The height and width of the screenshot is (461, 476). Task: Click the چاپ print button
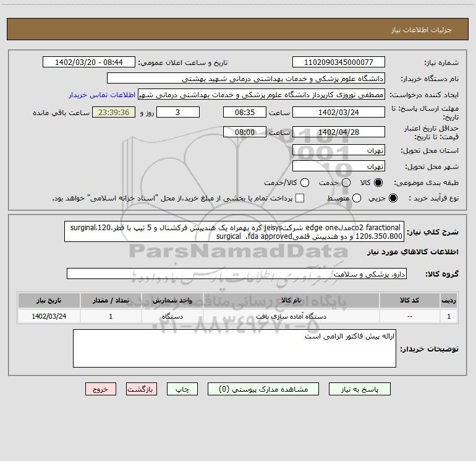(182, 389)
